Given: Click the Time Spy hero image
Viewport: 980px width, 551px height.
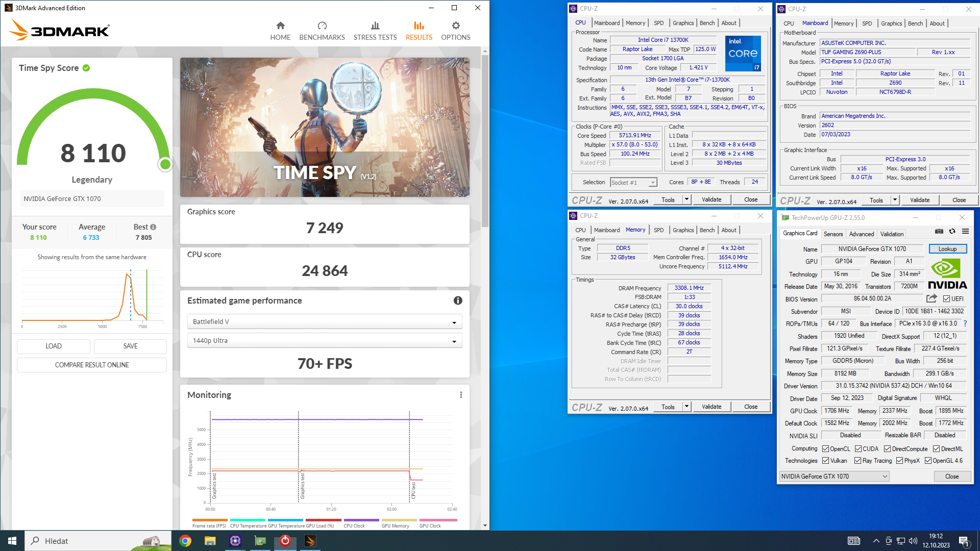Looking at the screenshot, I should click(x=325, y=127).
